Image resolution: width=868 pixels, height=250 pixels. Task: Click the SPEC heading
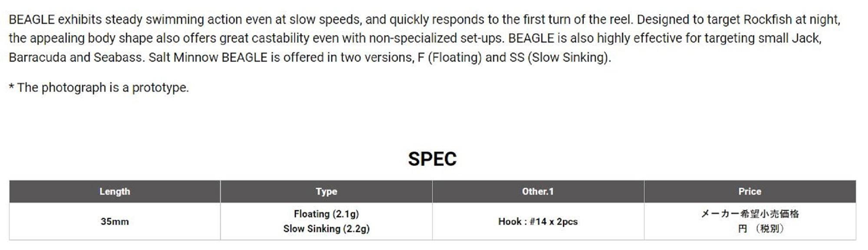point(432,159)
